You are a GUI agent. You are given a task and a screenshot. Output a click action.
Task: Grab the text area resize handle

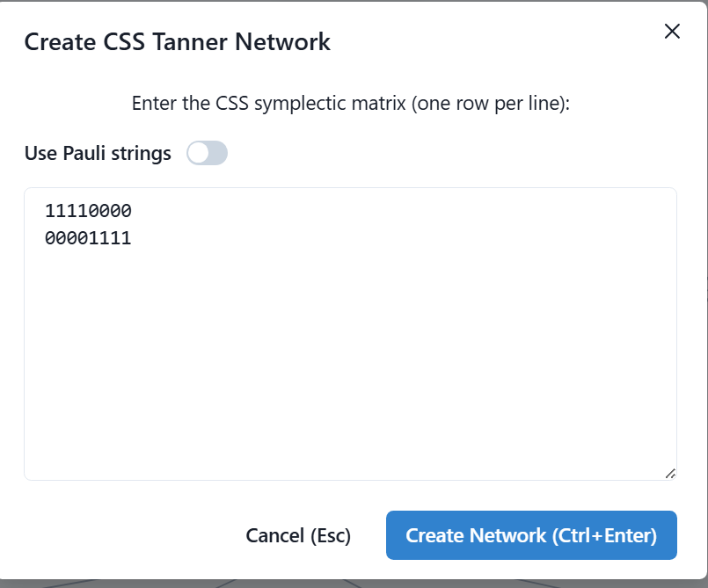(670, 474)
